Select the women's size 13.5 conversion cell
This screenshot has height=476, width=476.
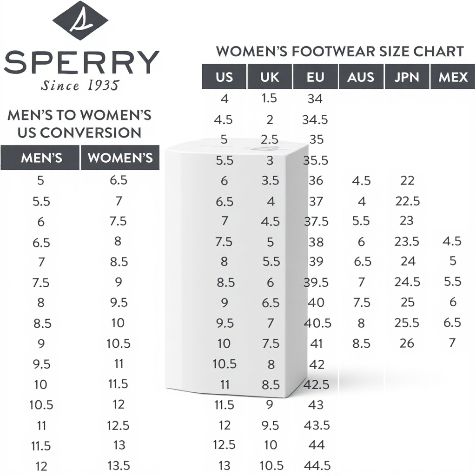(x=119, y=465)
